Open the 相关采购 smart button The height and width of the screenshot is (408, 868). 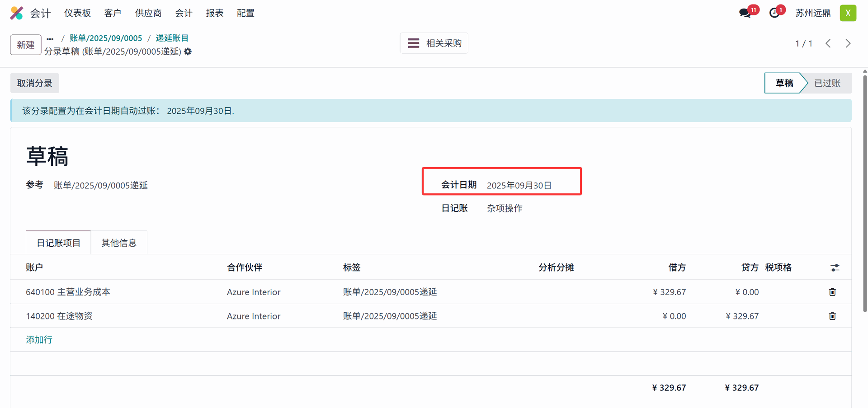click(434, 43)
